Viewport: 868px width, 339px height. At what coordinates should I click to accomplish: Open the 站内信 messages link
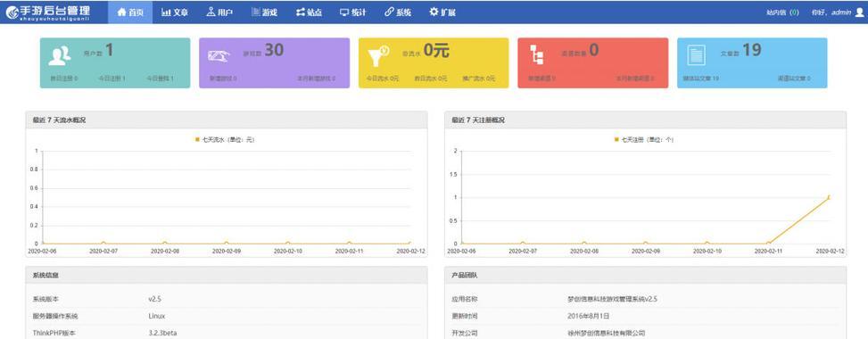pos(782,12)
